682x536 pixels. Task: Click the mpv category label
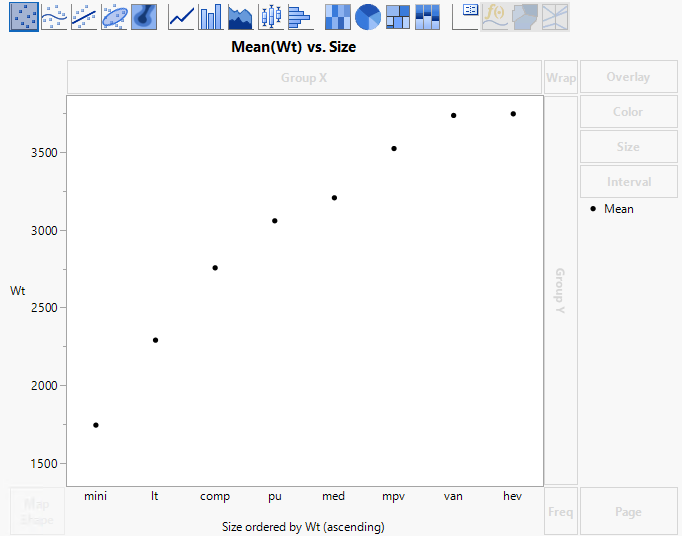pyautogui.click(x=394, y=496)
